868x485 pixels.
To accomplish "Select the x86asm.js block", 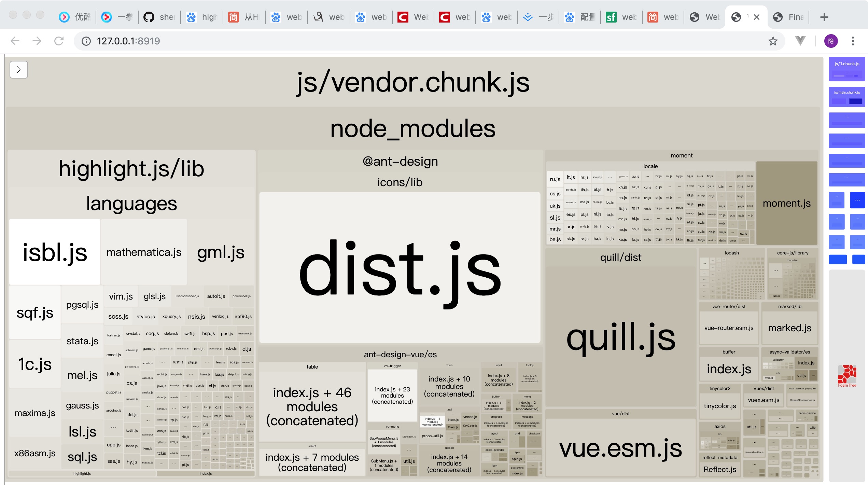I will [x=35, y=453].
